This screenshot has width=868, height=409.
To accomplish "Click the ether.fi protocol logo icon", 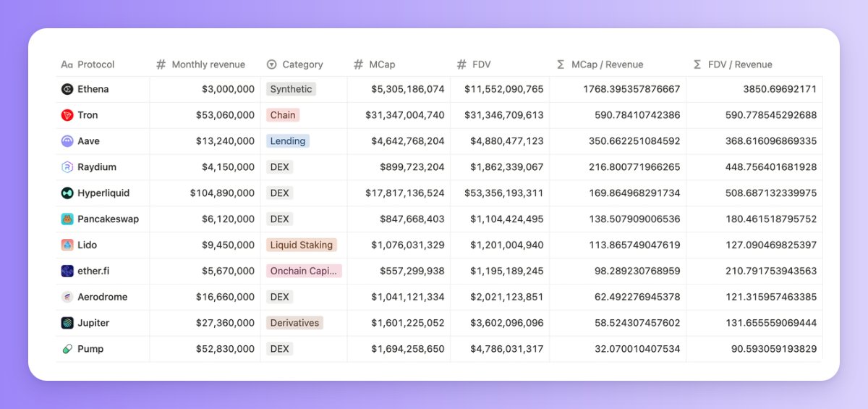I will coord(67,271).
